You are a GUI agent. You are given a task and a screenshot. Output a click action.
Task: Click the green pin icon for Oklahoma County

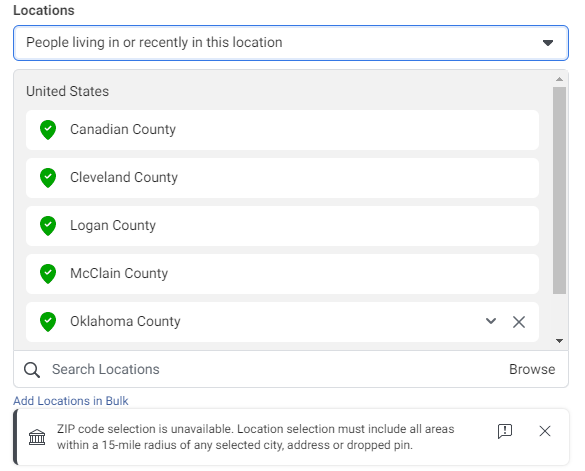(48, 322)
